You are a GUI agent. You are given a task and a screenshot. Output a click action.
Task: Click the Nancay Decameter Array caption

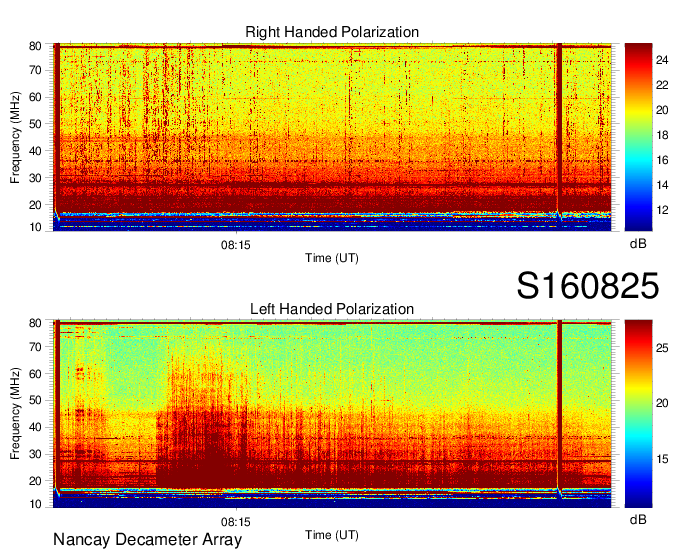tap(147, 540)
